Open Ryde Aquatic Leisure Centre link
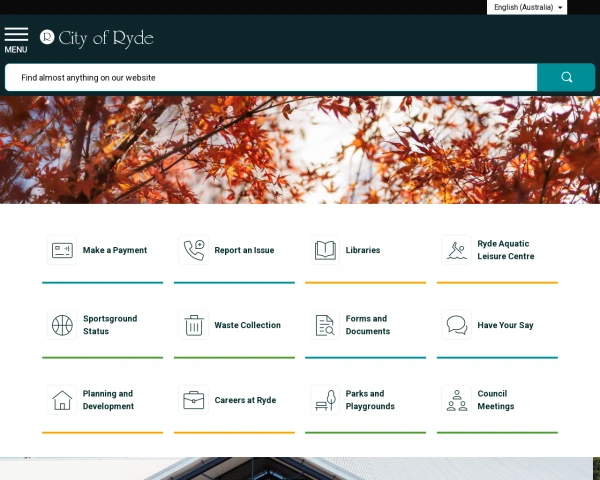 pos(505,250)
